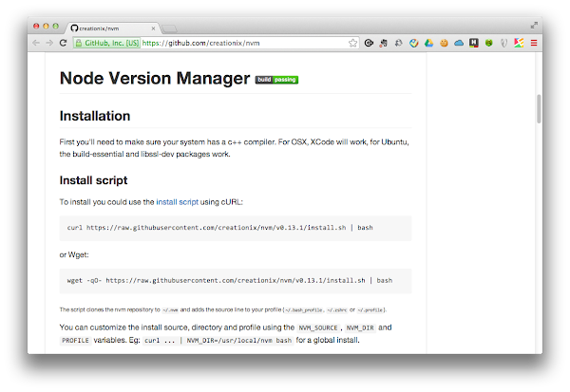Image resolution: width=570 pixels, height=392 pixels.
Task: Click the wget install command code block
Action: pos(236,281)
